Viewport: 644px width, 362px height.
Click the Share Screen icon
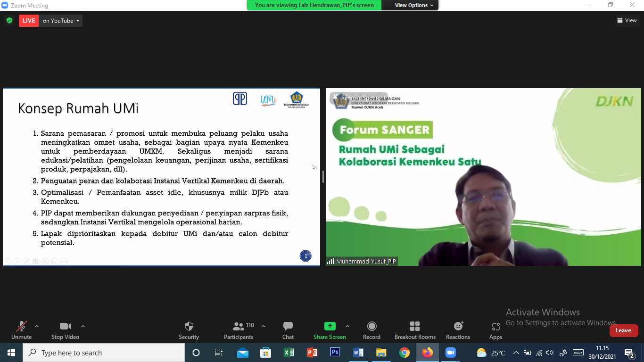pyautogui.click(x=330, y=326)
